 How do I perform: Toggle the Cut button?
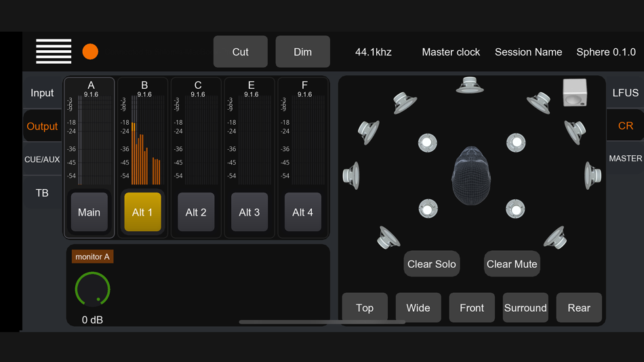tap(240, 52)
